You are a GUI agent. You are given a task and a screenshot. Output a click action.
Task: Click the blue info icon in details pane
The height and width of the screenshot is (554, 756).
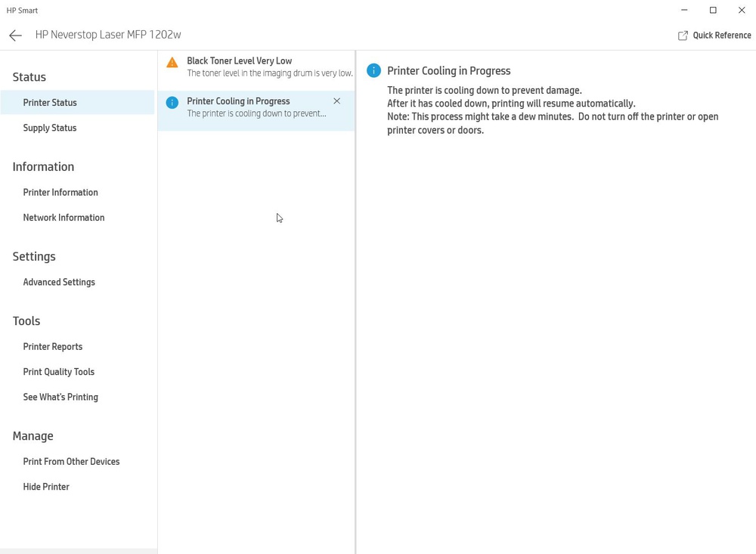[373, 71]
